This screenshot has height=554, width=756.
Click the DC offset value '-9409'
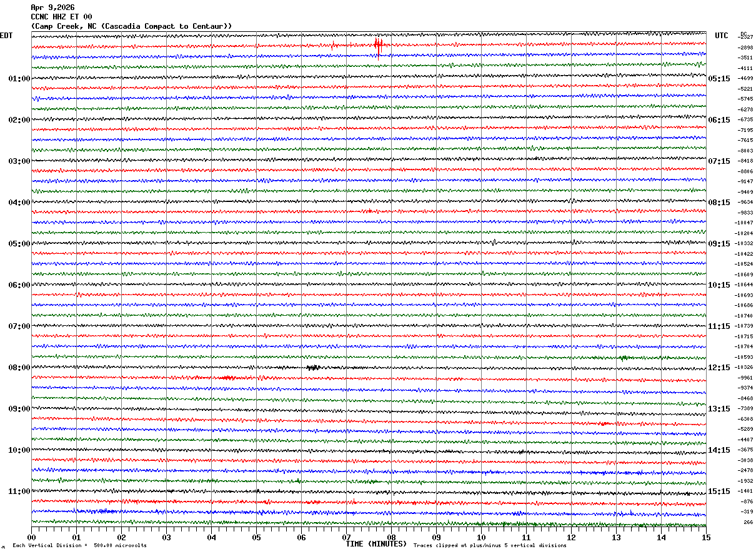pyautogui.click(x=745, y=192)
